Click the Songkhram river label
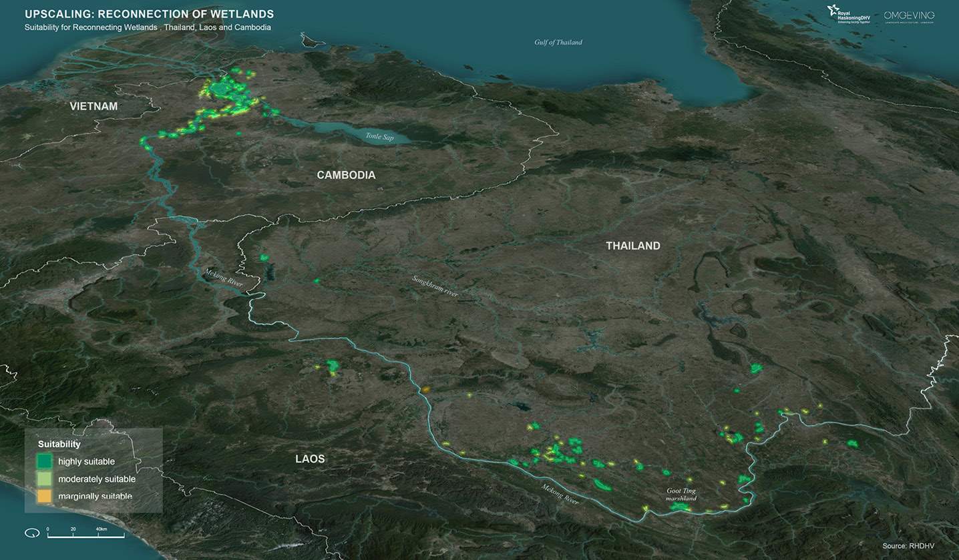Viewport: 959px width, 560px height. (435, 288)
